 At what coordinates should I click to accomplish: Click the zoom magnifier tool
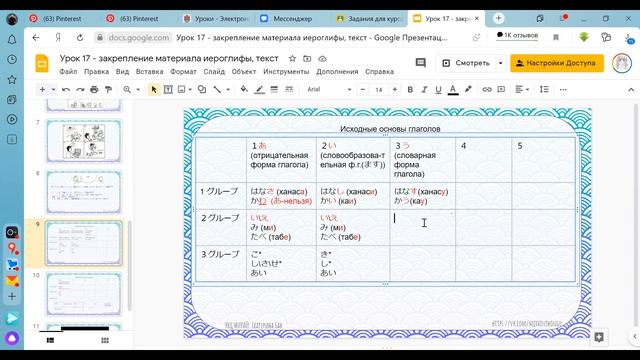point(127,89)
